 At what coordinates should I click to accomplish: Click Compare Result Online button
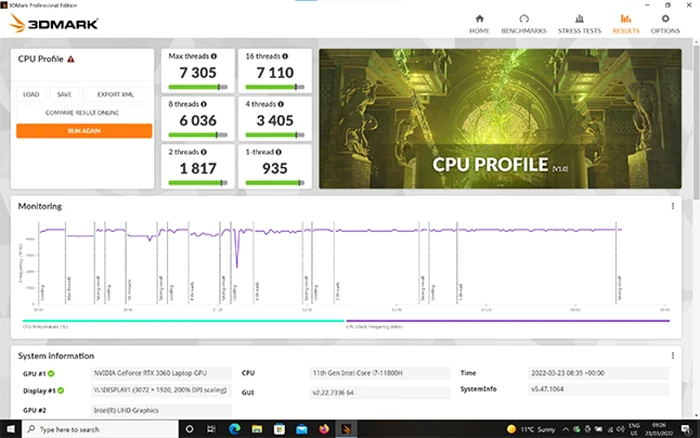[83, 113]
